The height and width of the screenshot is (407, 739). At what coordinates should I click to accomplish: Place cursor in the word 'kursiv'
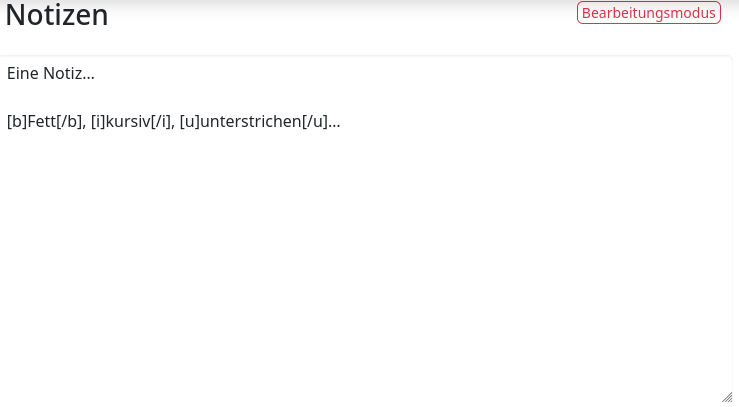[x=128, y=122]
